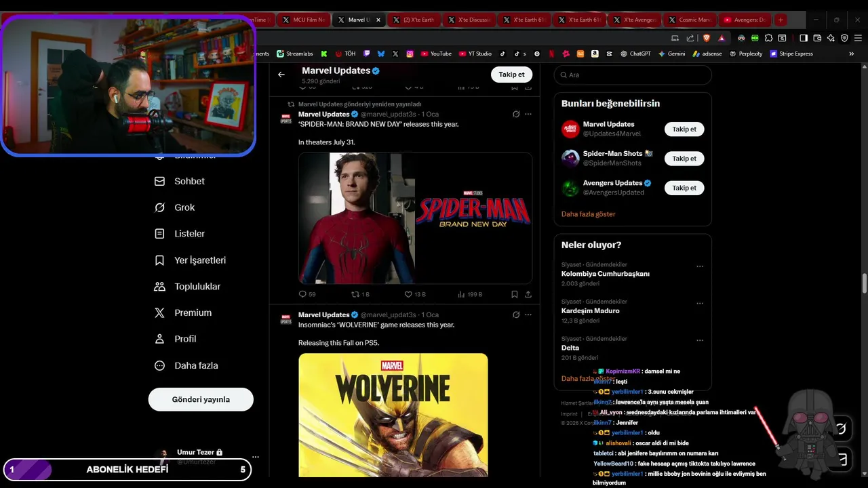The image size is (868, 488).
Task: Repost the Spider-Man Brand New Day post
Action: coord(360,294)
